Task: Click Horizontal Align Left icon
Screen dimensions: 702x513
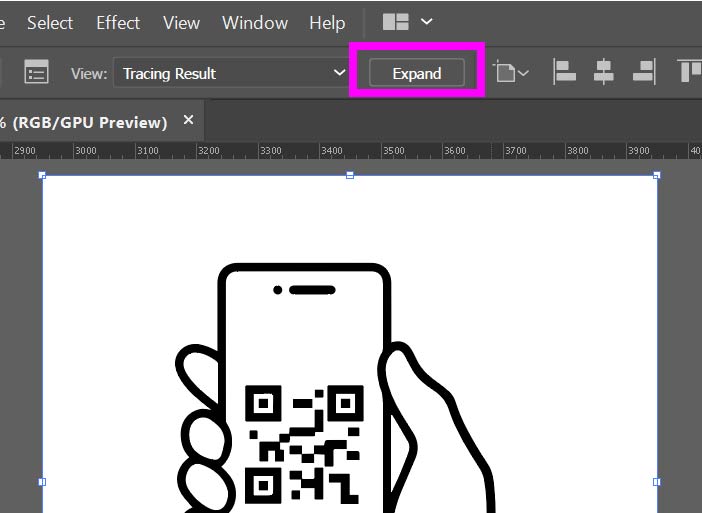Action: click(565, 72)
